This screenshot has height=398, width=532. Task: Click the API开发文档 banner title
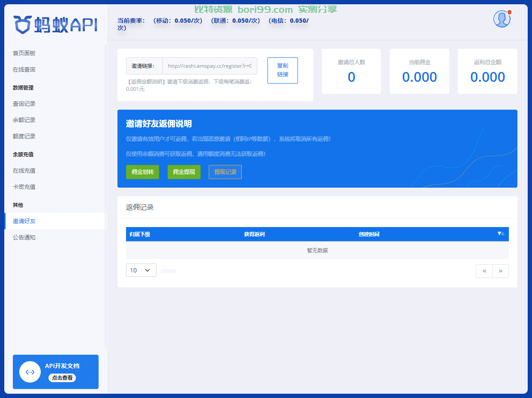tap(62, 366)
